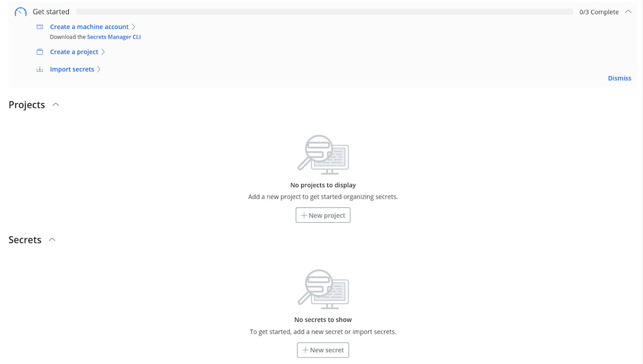Collapse the Get started panel
643x364 pixels.
628,11
